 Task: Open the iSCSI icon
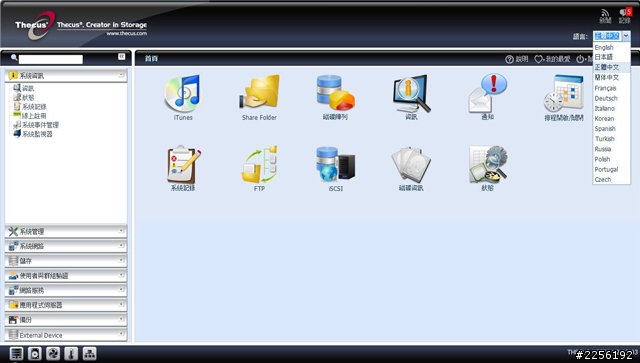point(336,164)
